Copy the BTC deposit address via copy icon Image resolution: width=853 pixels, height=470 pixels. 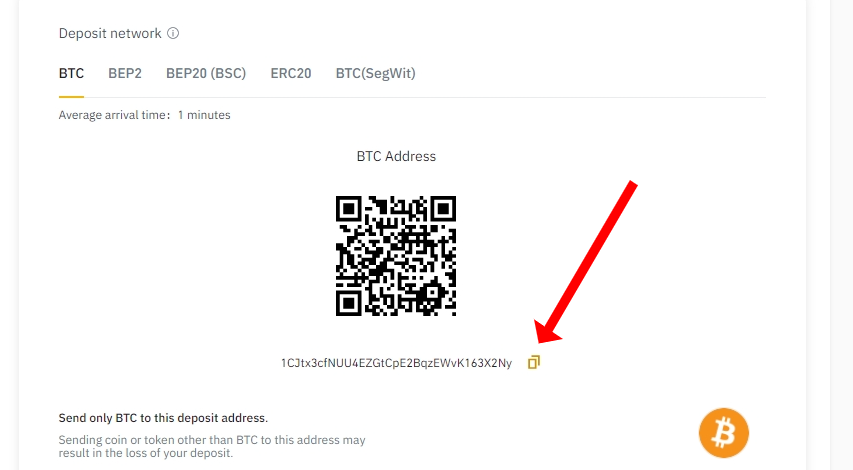534,362
